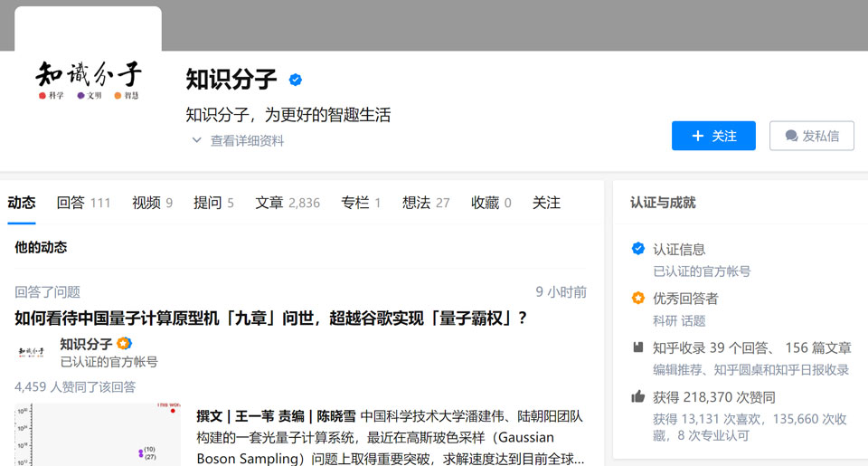
Task: Click the 他的动态 section heading
Action: click(x=41, y=247)
